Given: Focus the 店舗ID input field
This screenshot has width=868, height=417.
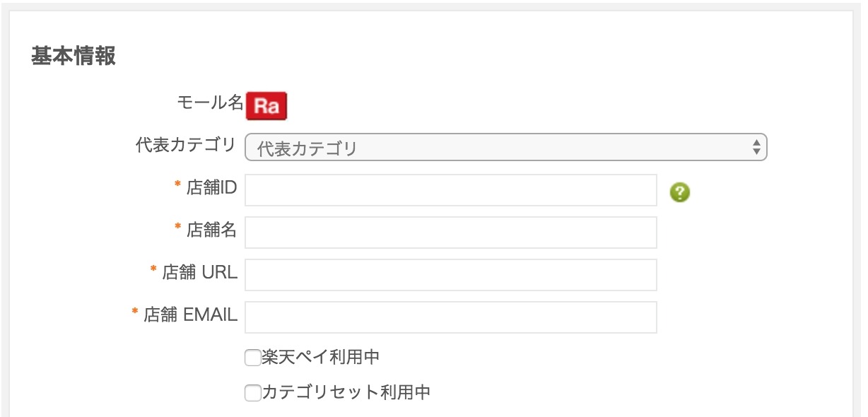Looking at the screenshot, I should [x=451, y=190].
